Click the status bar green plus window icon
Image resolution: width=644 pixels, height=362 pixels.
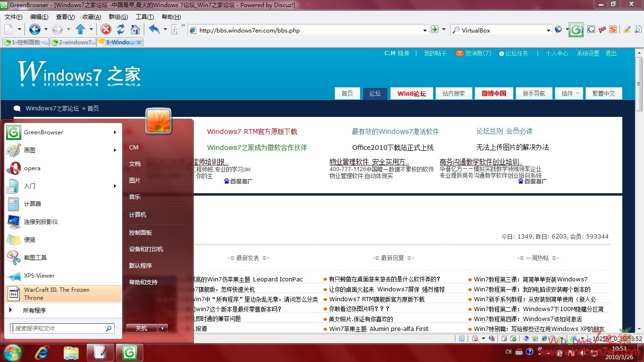coord(512,338)
